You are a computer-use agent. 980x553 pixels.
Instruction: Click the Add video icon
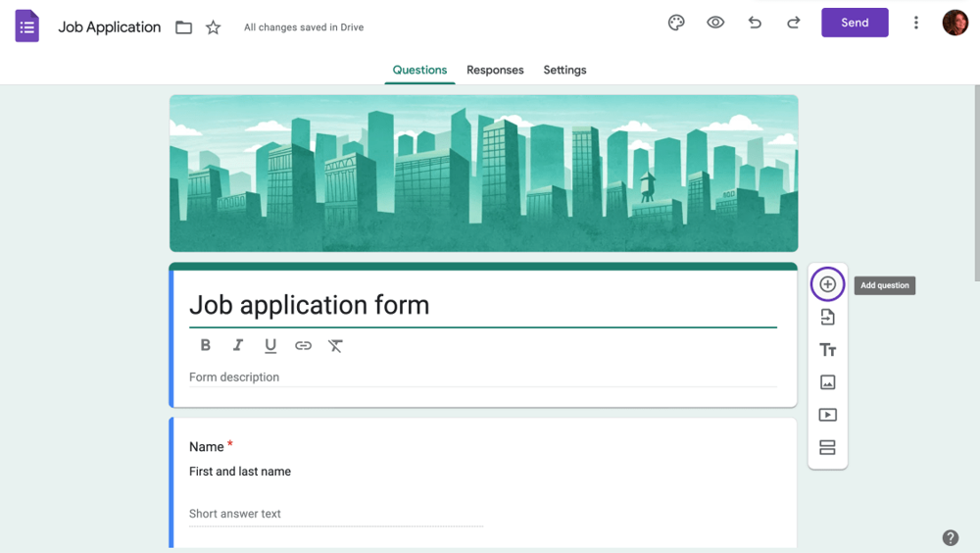(827, 415)
